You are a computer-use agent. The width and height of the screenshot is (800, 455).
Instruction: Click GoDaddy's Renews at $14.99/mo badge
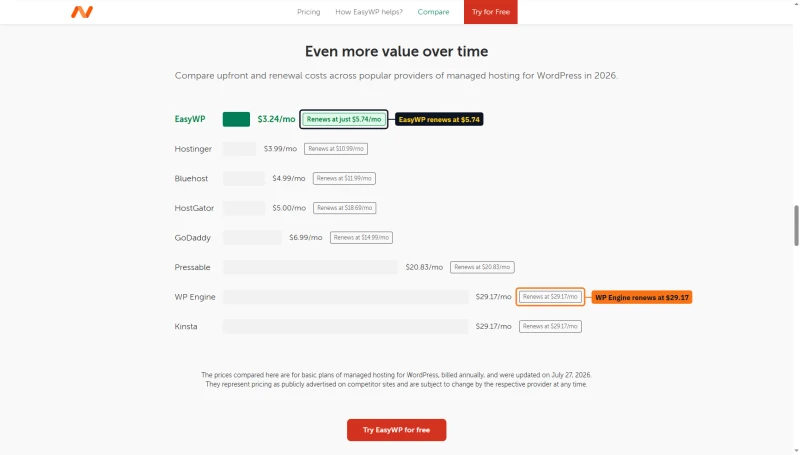click(361, 238)
